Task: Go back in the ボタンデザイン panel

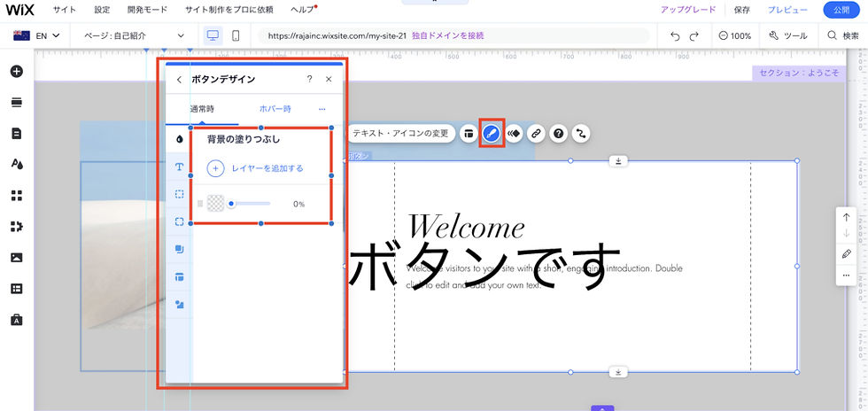Action: pyautogui.click(x=179, y=80)
